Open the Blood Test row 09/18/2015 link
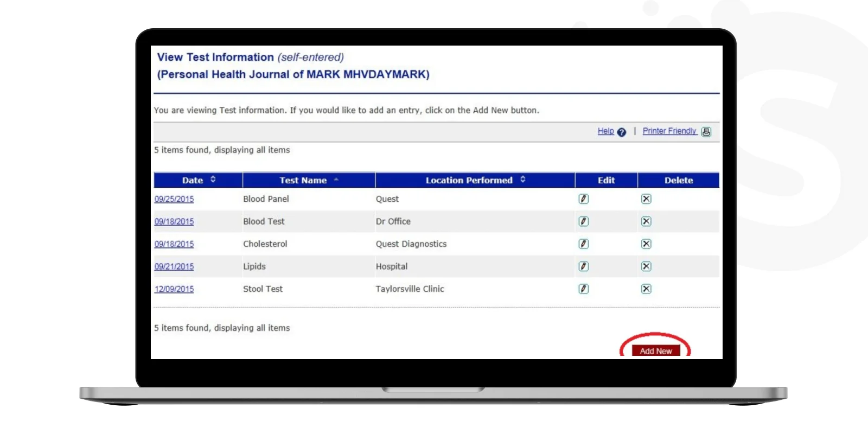Screen dimensions: 868x434 pos(174,222)
